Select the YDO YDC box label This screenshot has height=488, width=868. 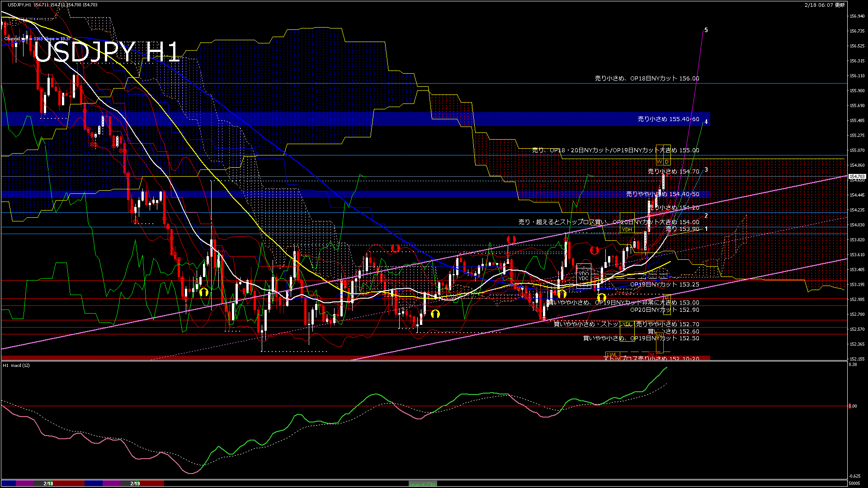click(x=584, y=276)
